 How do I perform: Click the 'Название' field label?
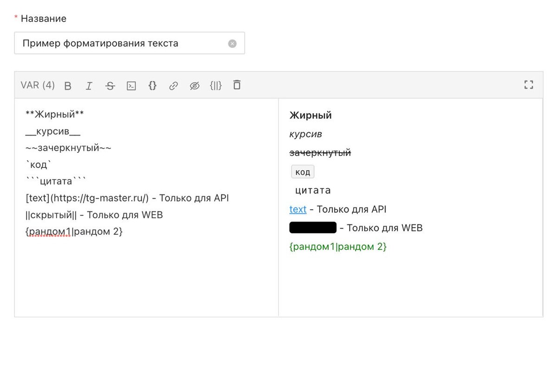(44, 19)
